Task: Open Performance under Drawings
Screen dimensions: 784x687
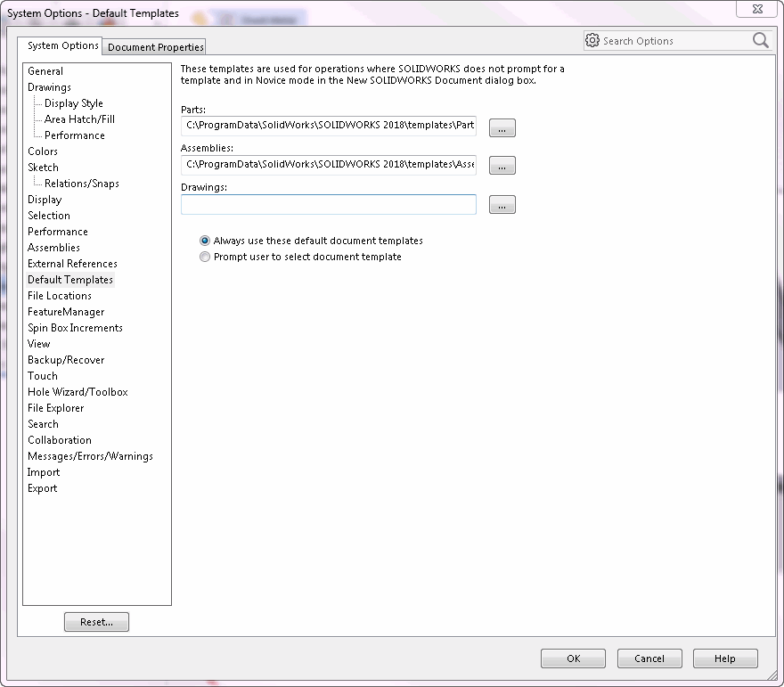Action: [x=75, y=135]
